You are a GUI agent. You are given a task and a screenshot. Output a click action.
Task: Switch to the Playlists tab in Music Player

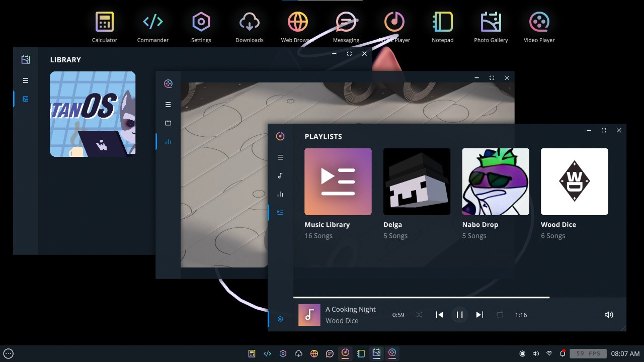pos(280,212)
